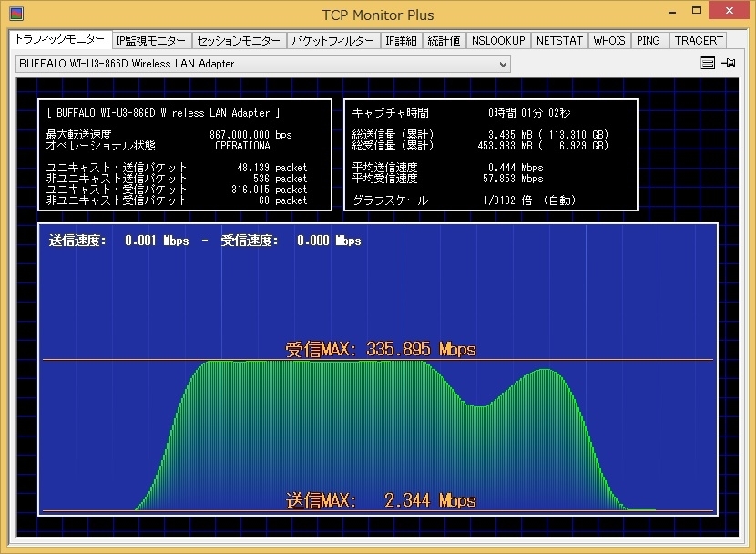Open the WHOIS tab
The height and width of the screenshot is (554, 756).
(x=609, y=41)
